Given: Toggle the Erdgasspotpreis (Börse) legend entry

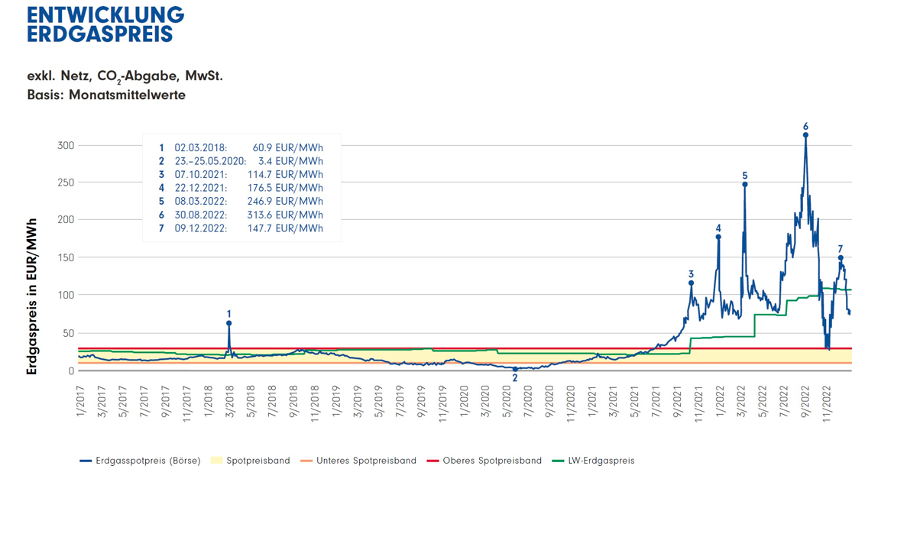Looking at the screenshot, I should point(140,461).
